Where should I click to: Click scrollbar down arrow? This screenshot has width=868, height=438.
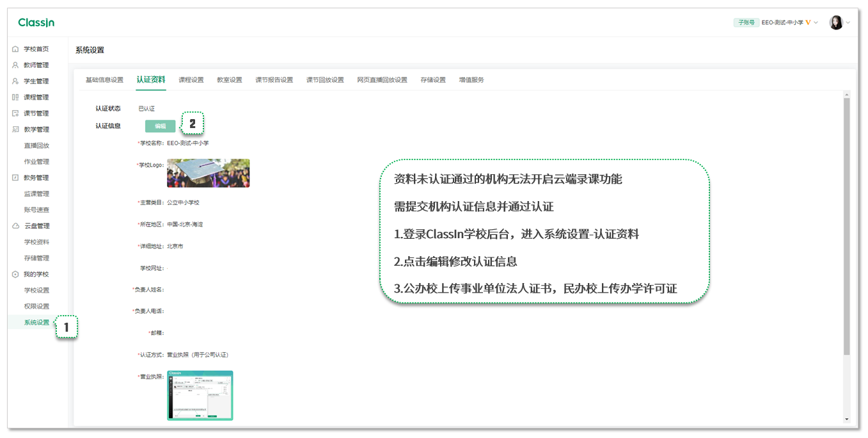tap(847, 419)
